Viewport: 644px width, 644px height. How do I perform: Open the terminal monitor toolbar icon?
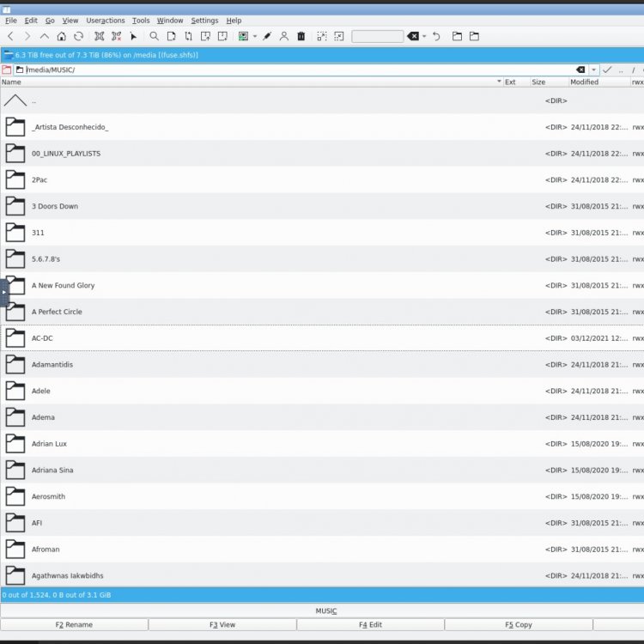click(x=243, y=37)
